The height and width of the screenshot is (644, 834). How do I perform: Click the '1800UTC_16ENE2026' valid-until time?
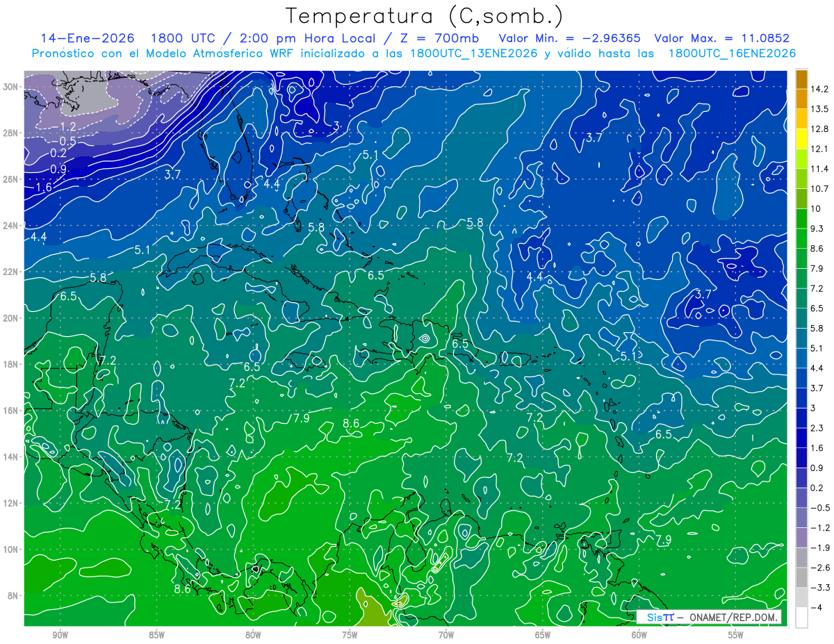(731, 53)
